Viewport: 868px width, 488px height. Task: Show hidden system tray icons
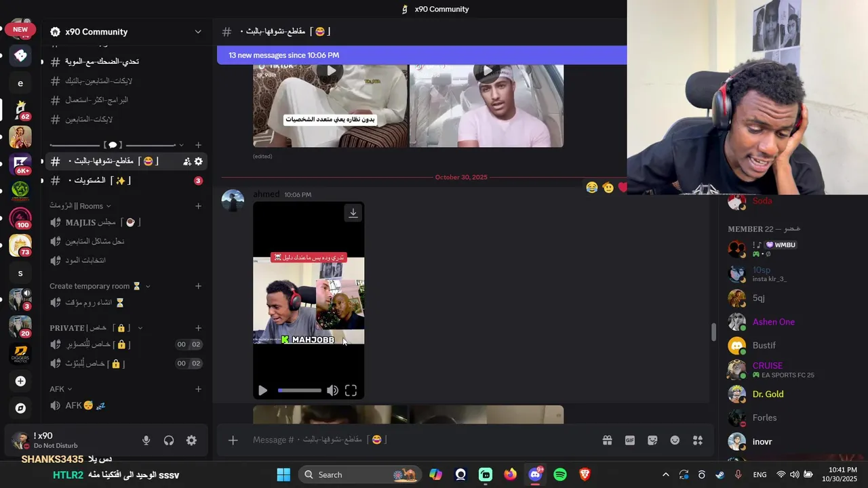pos(665,474)
